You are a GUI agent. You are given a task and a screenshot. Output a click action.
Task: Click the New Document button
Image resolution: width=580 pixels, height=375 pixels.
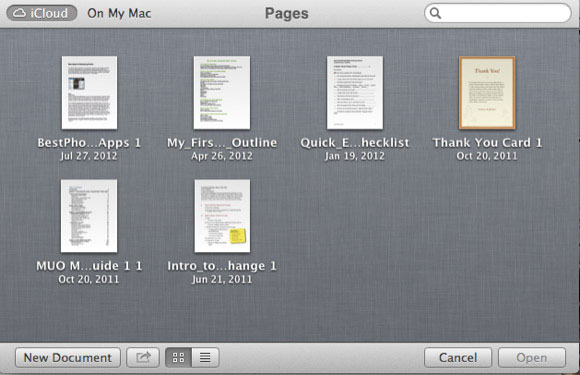click(x=68, y=358)
